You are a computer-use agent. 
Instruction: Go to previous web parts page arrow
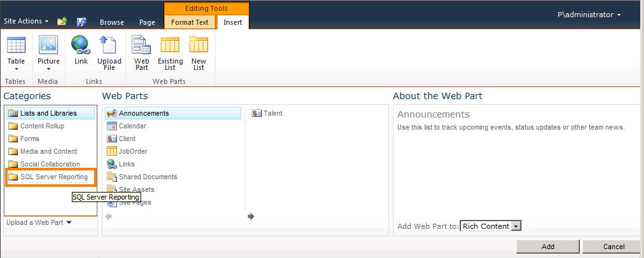(109, 217)
